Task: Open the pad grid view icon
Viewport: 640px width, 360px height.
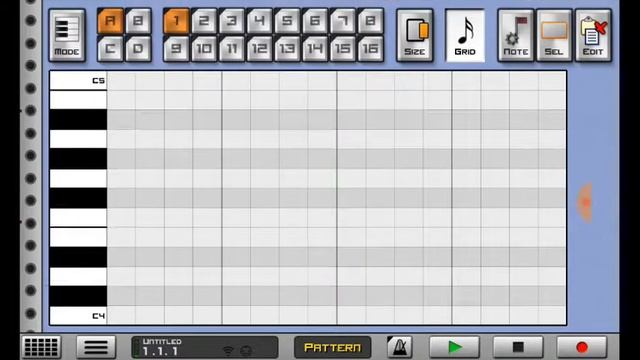Action: click(x=41, y=347)
